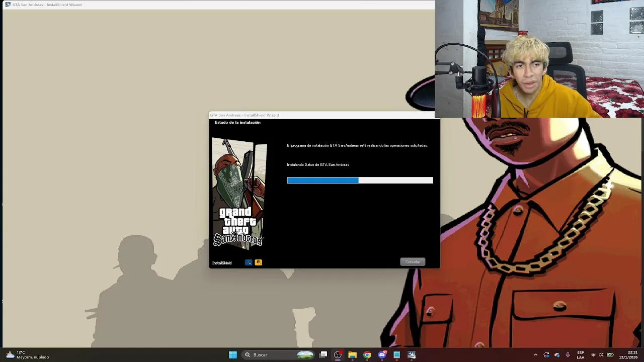Open the OBS Studio taskbar icon
This screenshot has height=362, width=644.
338,355
